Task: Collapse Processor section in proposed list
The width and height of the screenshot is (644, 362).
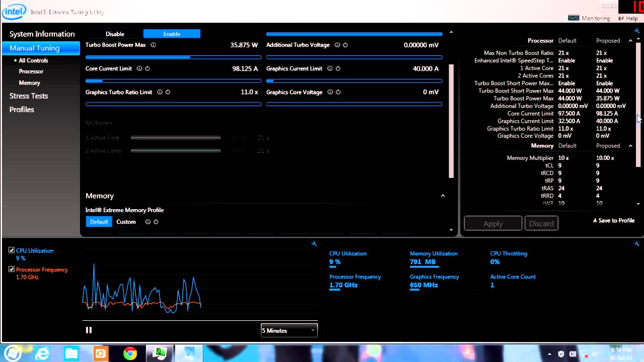Action: coord(630,41)
